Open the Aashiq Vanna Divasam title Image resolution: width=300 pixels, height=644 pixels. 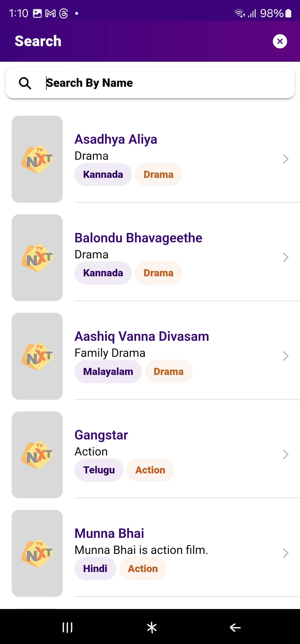pyautogui.click(x=142, y=337)
